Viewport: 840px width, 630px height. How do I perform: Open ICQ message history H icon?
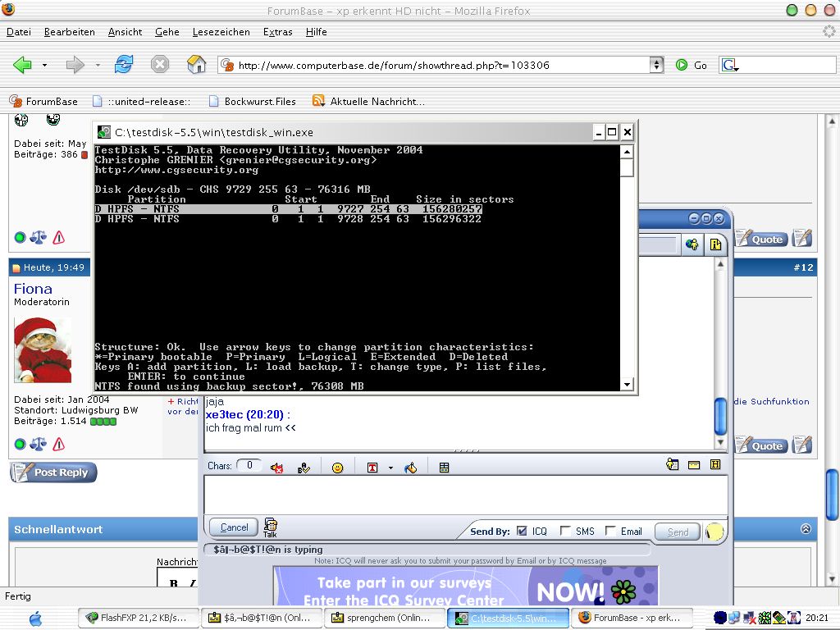pos(715,464)
